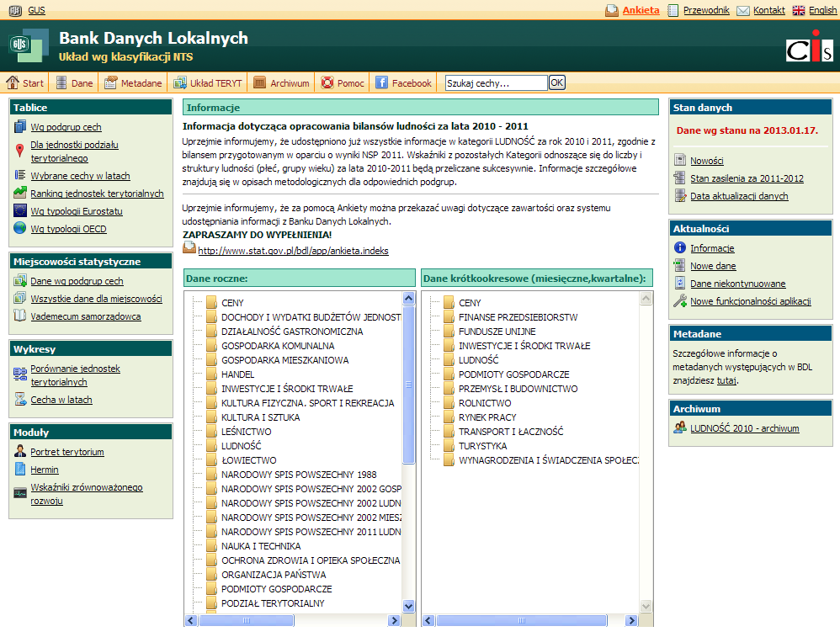This screenshot has height=637, width=840.
Task: Click the Układ TERYT icon
Action: [180, 82]
